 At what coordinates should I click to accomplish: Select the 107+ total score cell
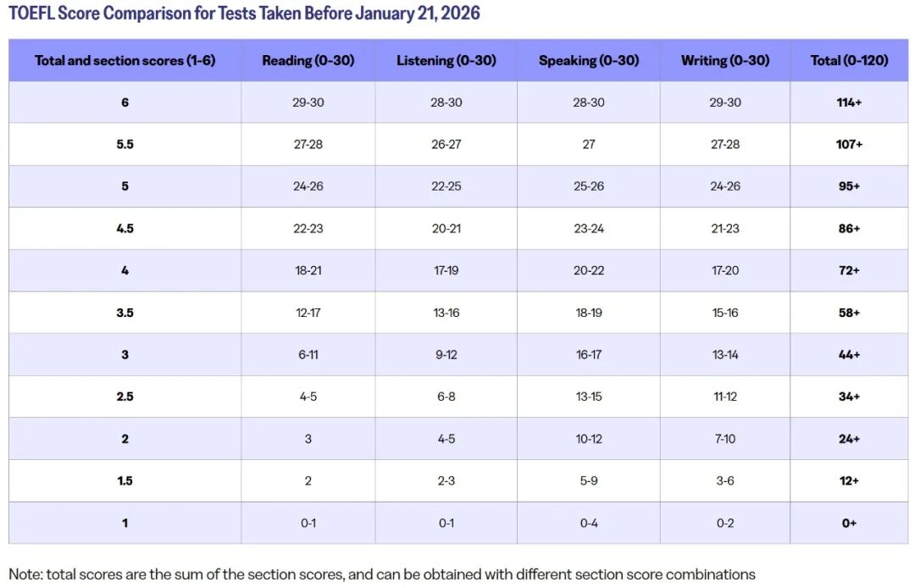click(849, 144)
